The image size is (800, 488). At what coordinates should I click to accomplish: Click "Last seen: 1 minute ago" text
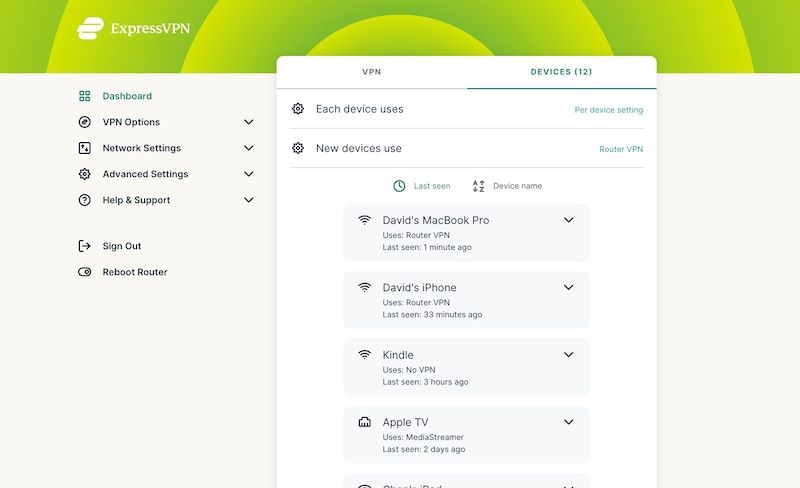pyautogui.click(x=427, y=247)
